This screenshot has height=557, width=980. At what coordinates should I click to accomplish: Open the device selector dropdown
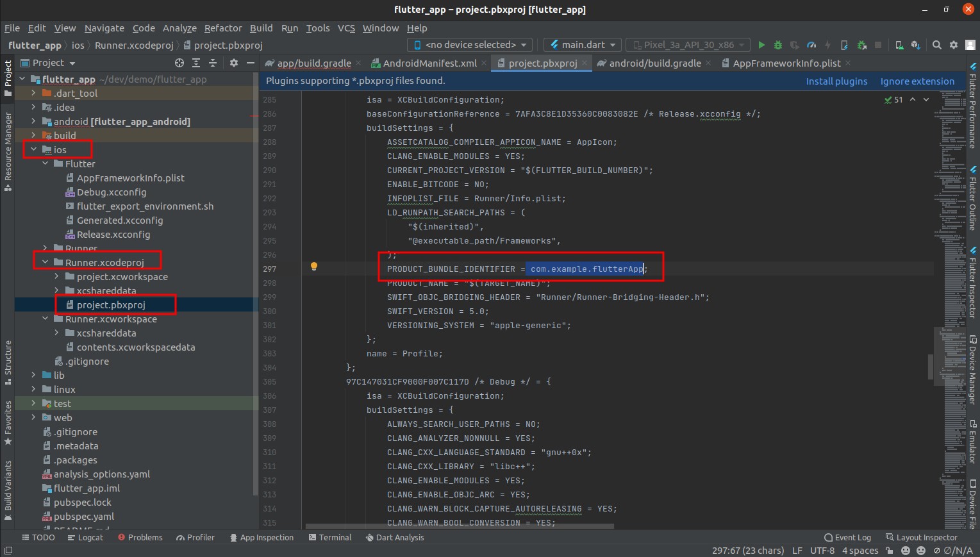coord(470,45)
